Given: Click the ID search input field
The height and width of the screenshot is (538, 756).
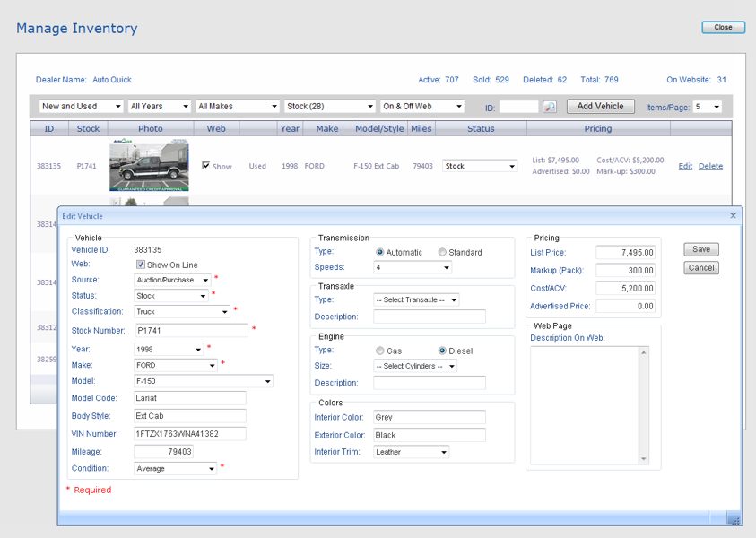Looking at the screenshot, I should point(518,107).
